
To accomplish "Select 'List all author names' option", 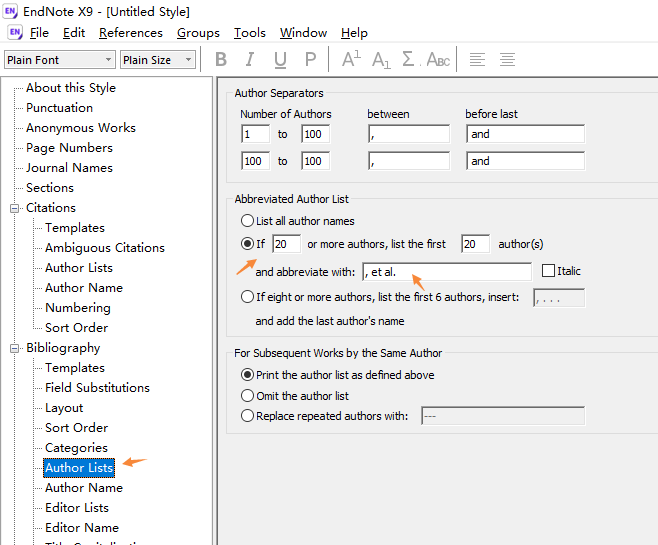I will coord(247,221).
